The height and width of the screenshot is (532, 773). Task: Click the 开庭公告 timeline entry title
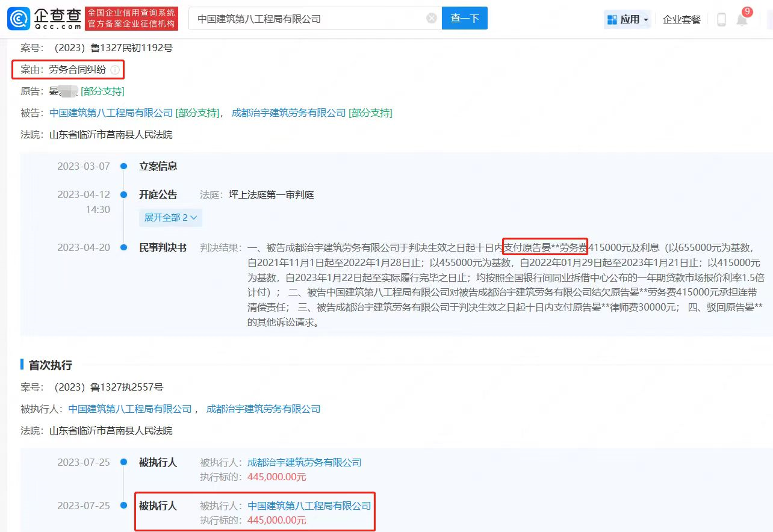(x=158, y=195)
